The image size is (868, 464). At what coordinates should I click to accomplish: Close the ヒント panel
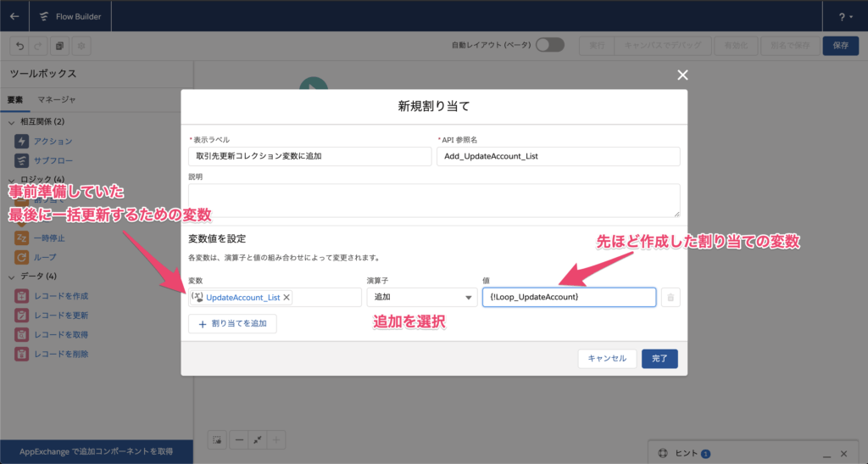pyautogui.click(x=843, y=454)
